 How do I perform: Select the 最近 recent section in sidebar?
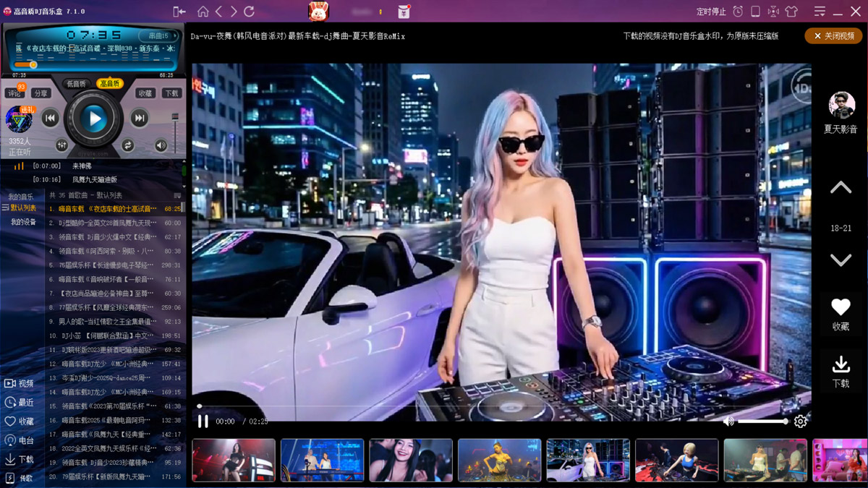(20, 403)
